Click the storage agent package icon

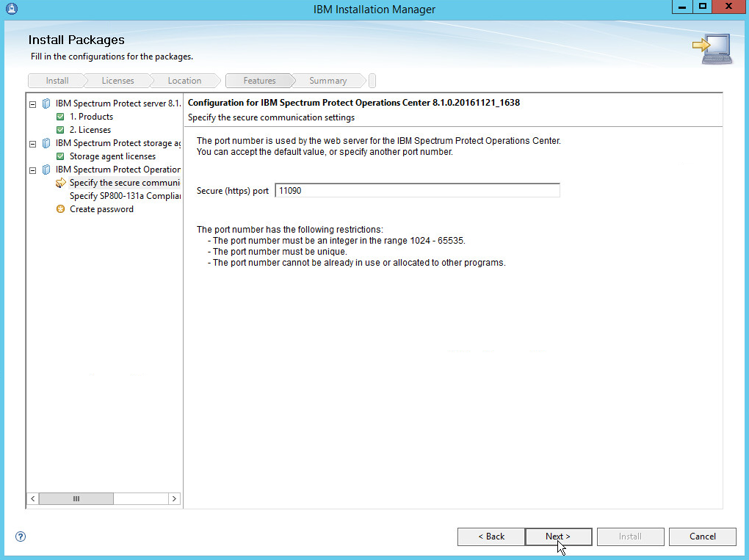coord(46,143)
